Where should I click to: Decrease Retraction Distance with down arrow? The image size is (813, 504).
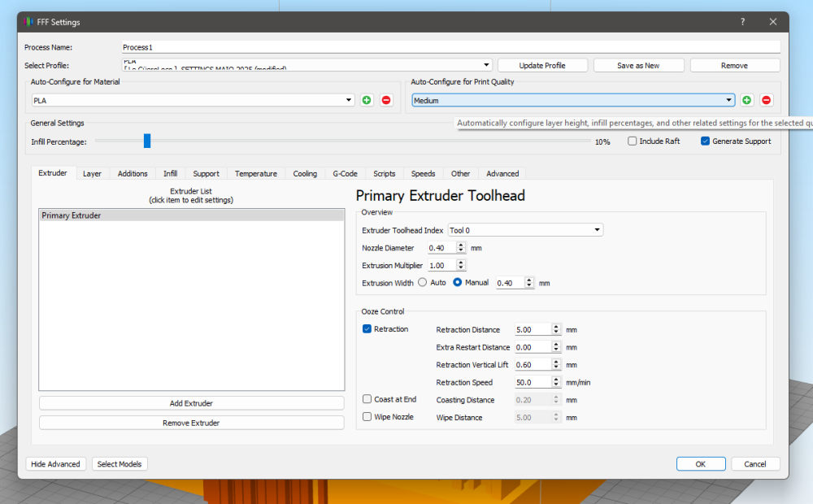[556, 332]
